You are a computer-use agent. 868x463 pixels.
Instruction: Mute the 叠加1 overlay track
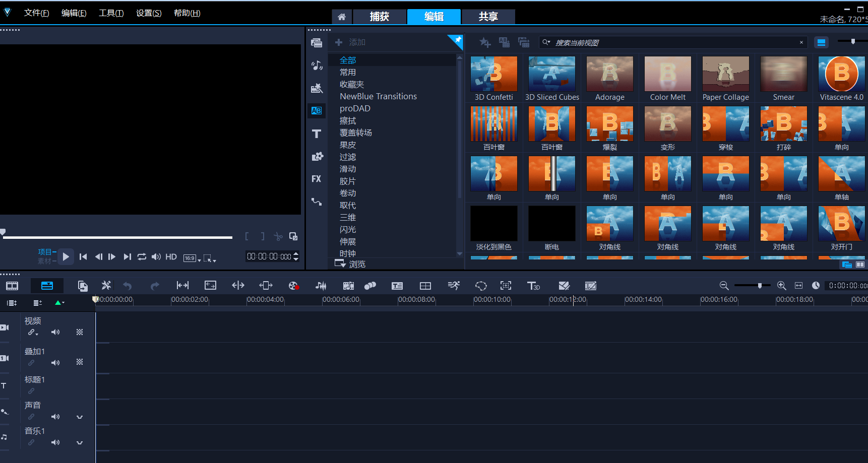pos(55,362)
